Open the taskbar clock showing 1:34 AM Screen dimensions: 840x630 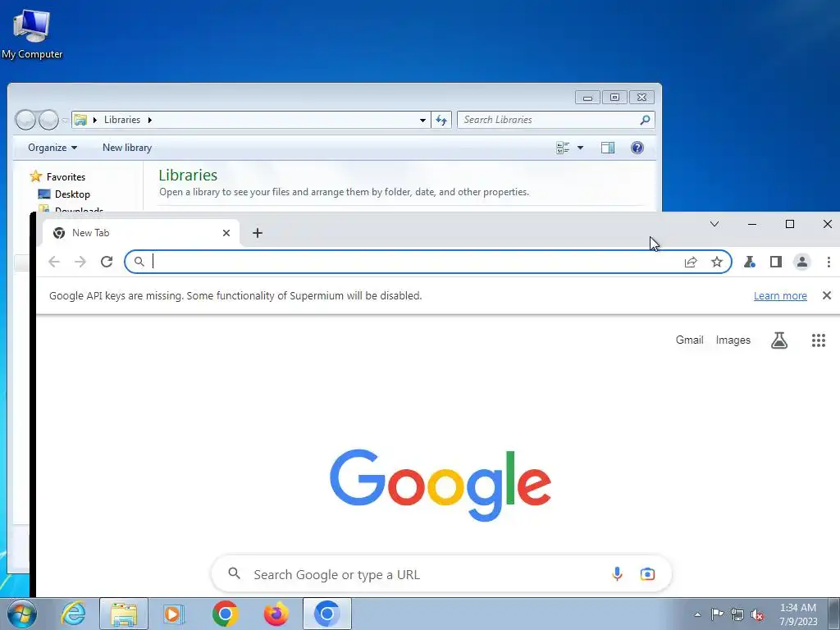[798, 614]
